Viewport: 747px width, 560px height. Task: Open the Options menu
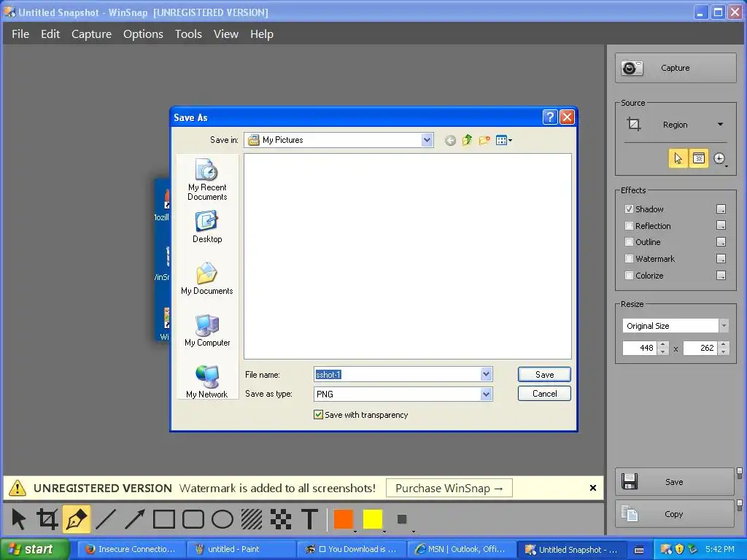click(144, 34)
